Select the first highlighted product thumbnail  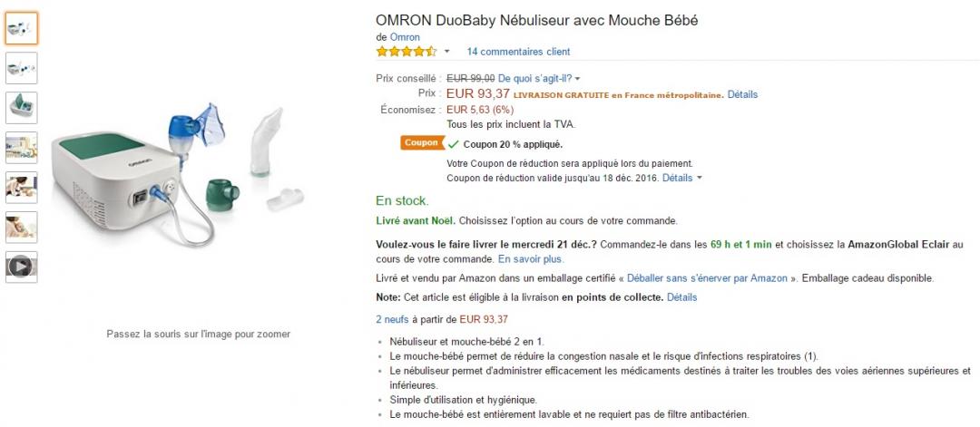[22, 28]
